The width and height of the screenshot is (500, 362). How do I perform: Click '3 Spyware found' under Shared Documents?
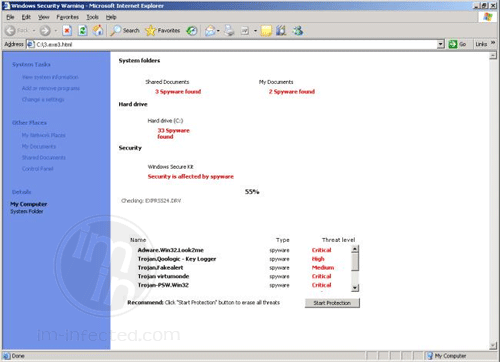click(178, 92)
